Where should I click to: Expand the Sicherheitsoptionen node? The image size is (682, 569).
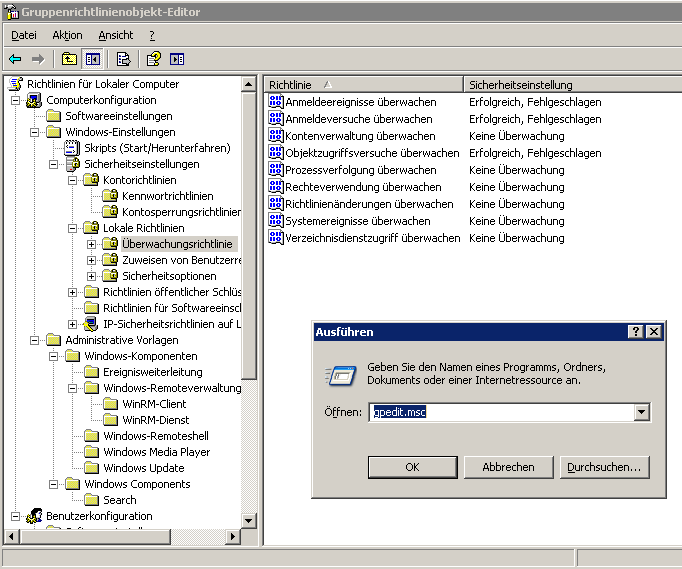[91, 276]
